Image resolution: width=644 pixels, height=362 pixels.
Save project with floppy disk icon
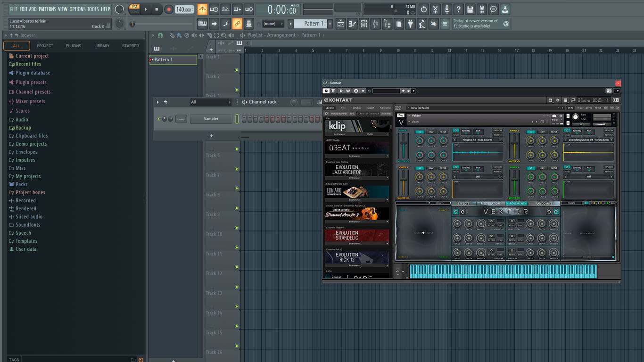(x=470, y=9)
